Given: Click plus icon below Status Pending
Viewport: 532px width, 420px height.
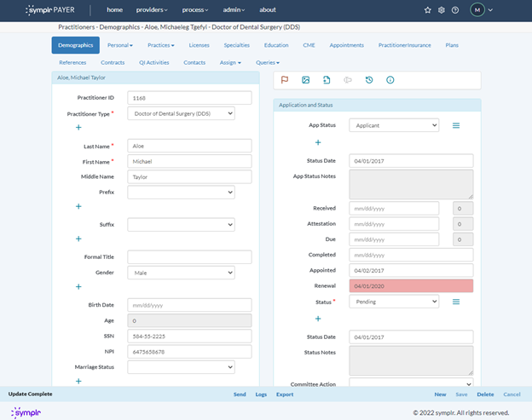Looking at the screenshot, I should pyautogui.click(x=318, y=319).
